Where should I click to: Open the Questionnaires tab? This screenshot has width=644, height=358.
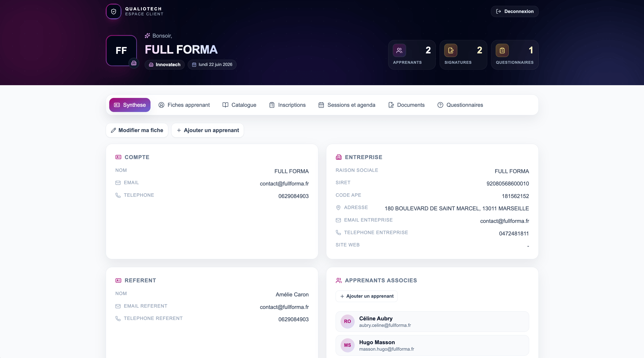pyautogui.click(x=460, y=105)
